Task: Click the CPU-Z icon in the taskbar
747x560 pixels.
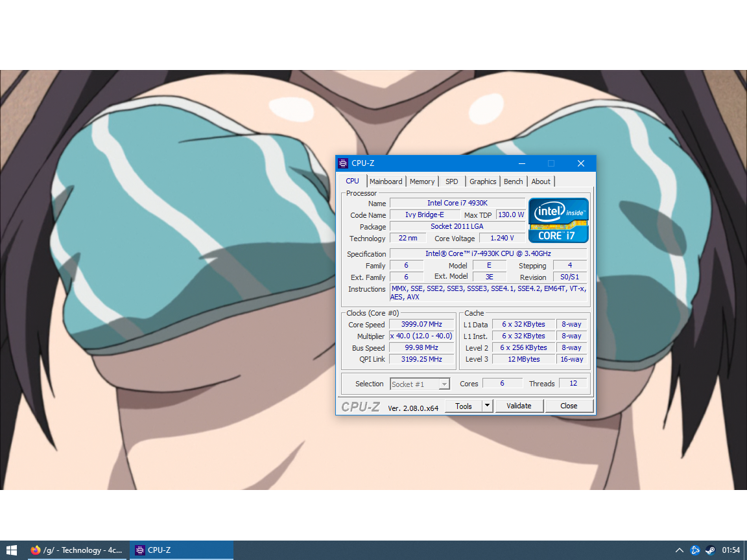Action: click(x=139, y=550)
